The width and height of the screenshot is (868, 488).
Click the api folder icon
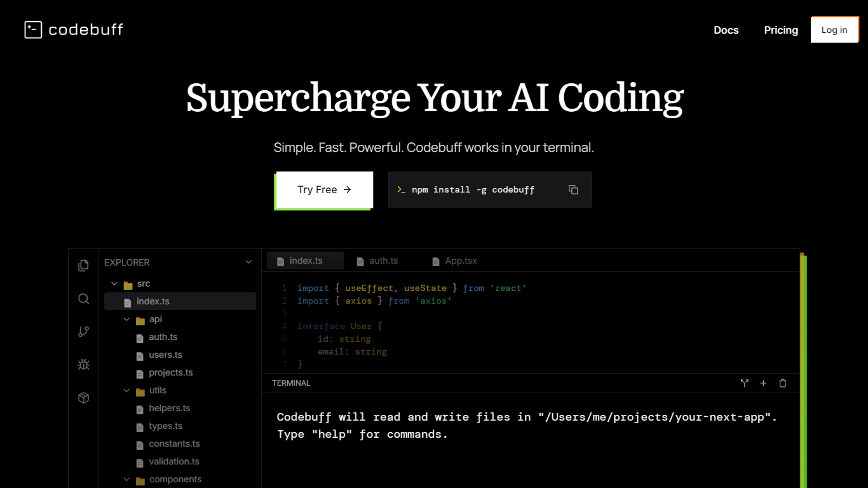[140, 320]
